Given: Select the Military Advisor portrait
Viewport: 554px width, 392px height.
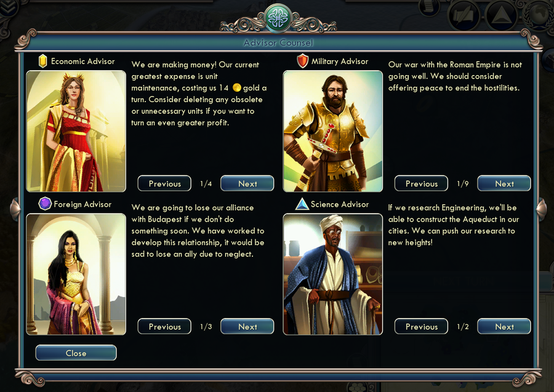Looking at the screenshot, I should [333, 131].
